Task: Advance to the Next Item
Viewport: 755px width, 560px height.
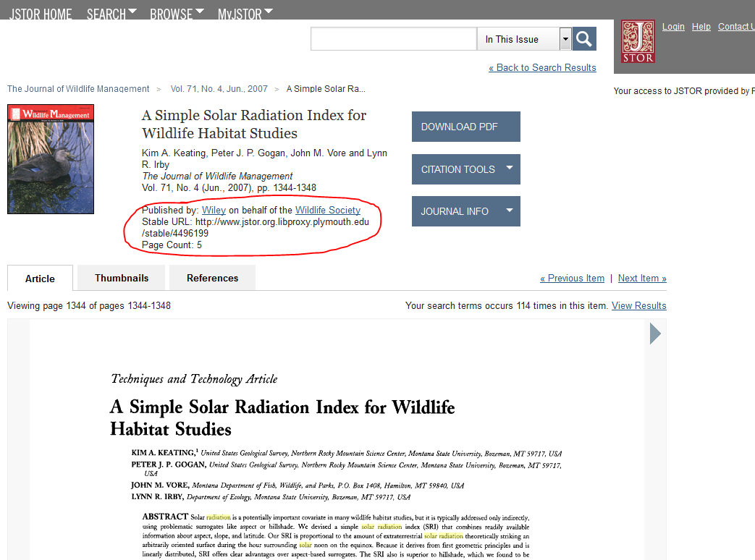Action: 641,278
